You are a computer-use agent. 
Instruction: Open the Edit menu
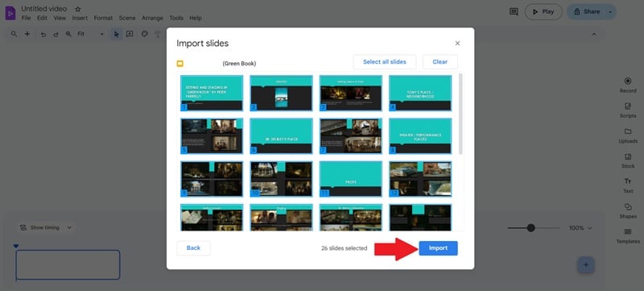point(43,18)
